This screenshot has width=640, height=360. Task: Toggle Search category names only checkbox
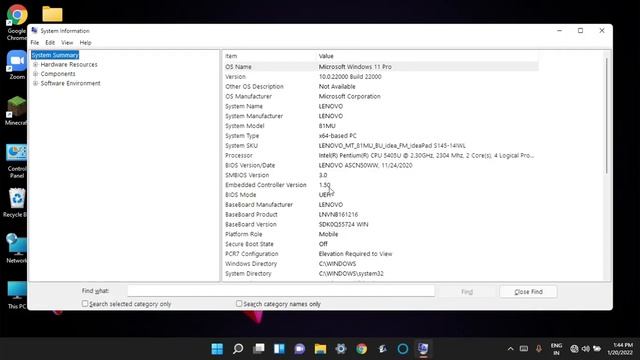(x=239, y=304)
